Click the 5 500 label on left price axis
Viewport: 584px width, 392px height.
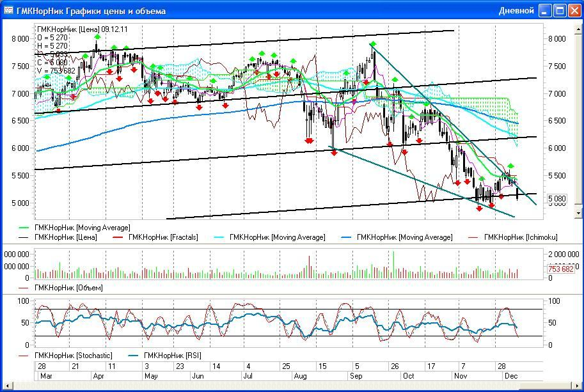pyautogui.click(x=20, y=175)
